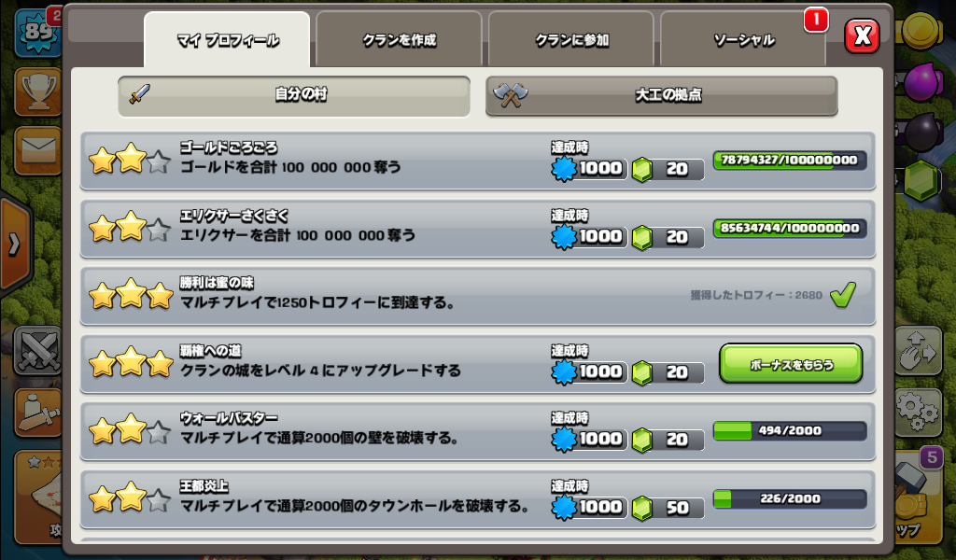
Task: Expand the orange side panel arrow
Action: [x=15, y=245]
